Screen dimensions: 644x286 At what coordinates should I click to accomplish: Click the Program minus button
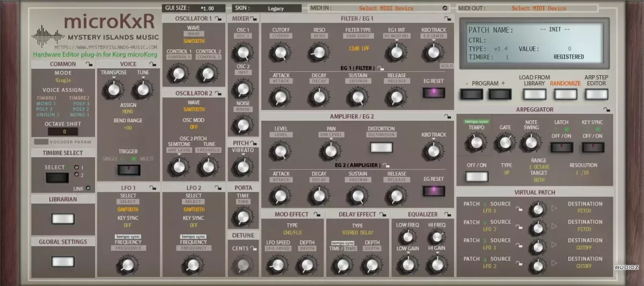click(x=472, y=94)
